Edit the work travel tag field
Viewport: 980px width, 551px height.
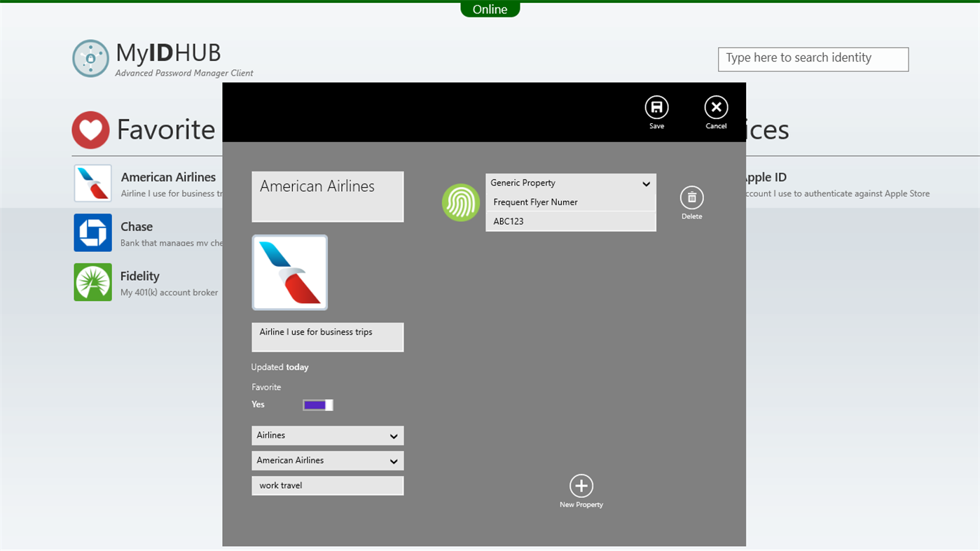click(x=327, y=485)
